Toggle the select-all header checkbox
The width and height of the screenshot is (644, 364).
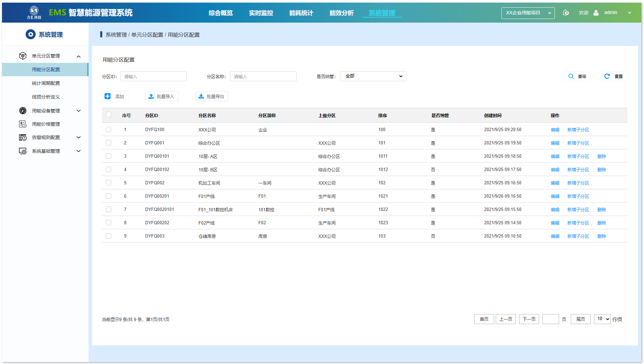click(109, 115)
